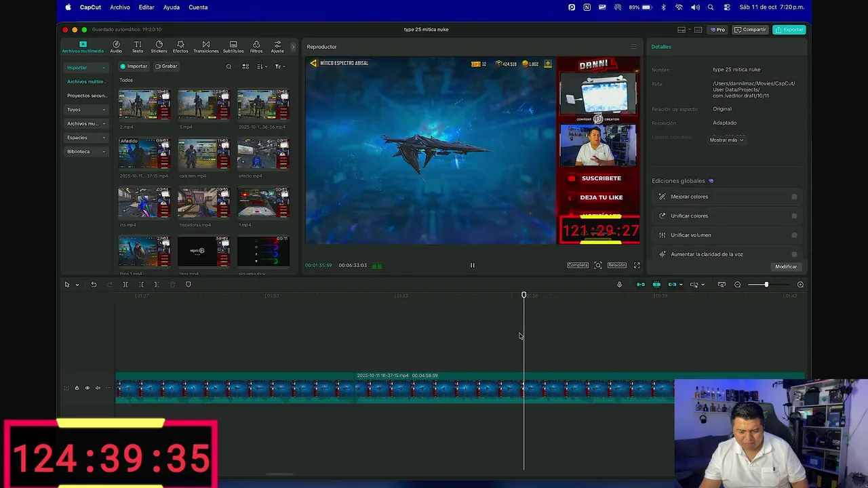Split clip at playhead
Viewport: 868px width, 488px height.
(125, 285)
